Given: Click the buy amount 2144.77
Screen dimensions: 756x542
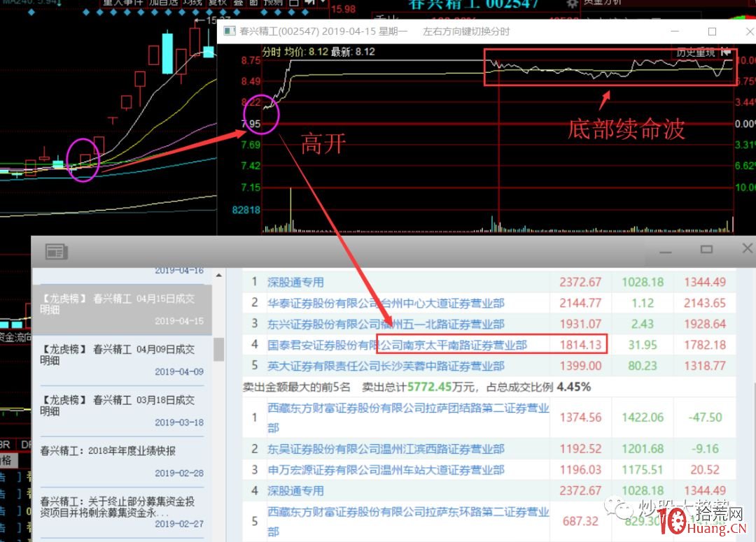Looking at the screenshot, I should click(580, 303).
